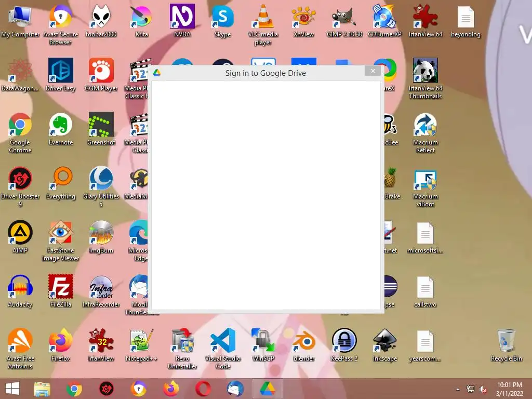The image size is (532, 399).
Task: Open FastStone Image Viewer shortcut
Action: [x=60, y=241]
